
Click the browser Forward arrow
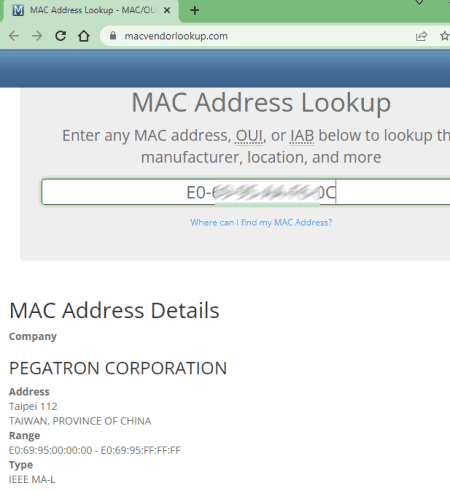point(37,36)
